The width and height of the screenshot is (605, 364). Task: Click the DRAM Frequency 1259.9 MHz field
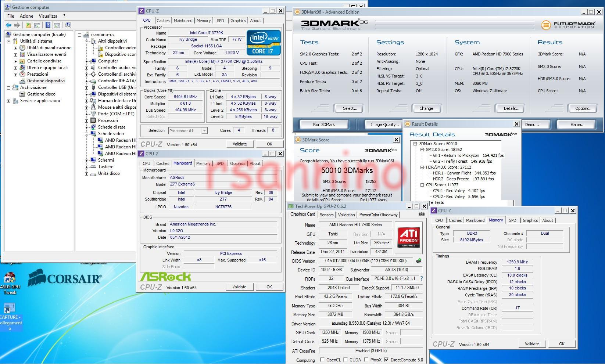[x=517, y=262]
